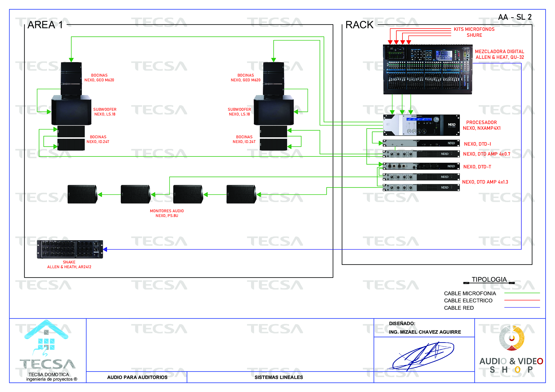Click the right NEXO LS.18 subwoofer image
The image size is (555, 392).
pyautogui.click(x=274, y=110)
